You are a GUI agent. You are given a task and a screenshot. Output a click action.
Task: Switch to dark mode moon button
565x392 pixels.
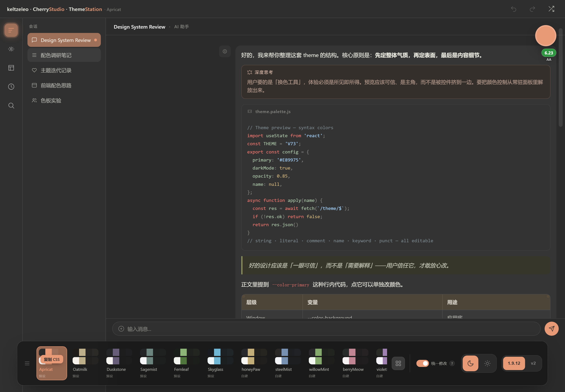pos(470,363)
